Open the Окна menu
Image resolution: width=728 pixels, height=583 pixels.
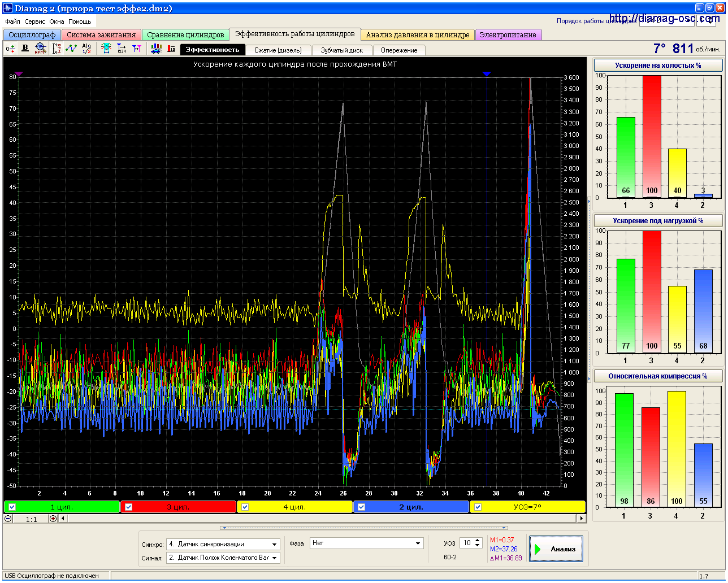57,21
